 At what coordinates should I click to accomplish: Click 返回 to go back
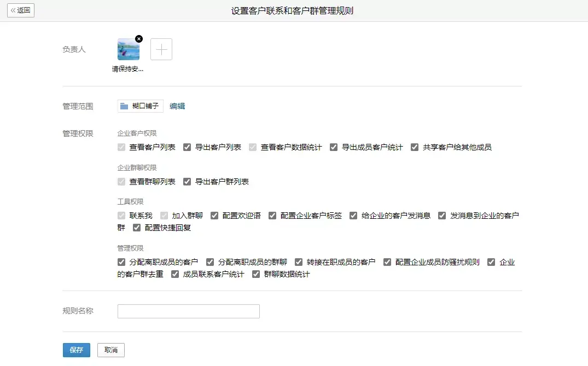[x=20, y=10]
